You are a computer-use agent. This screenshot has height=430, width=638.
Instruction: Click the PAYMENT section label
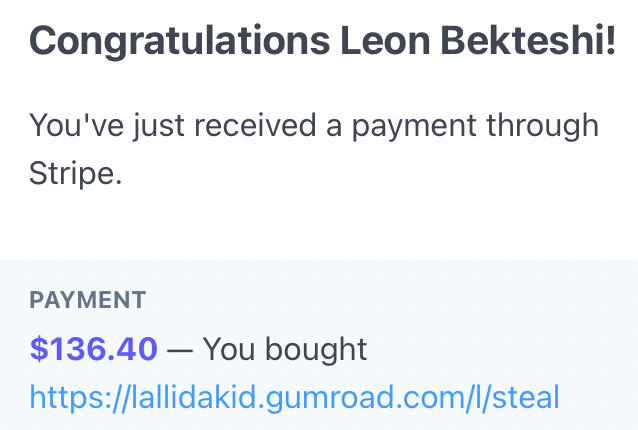(88, 300)
